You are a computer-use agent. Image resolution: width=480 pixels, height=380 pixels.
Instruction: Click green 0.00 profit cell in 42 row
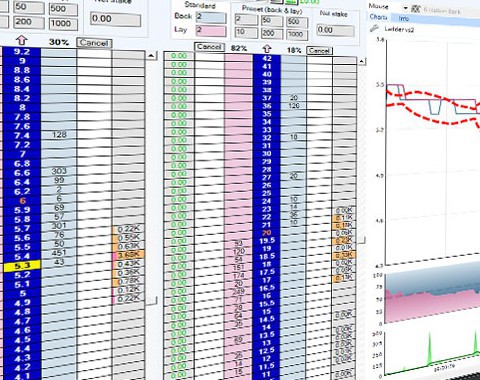(179, 56)
